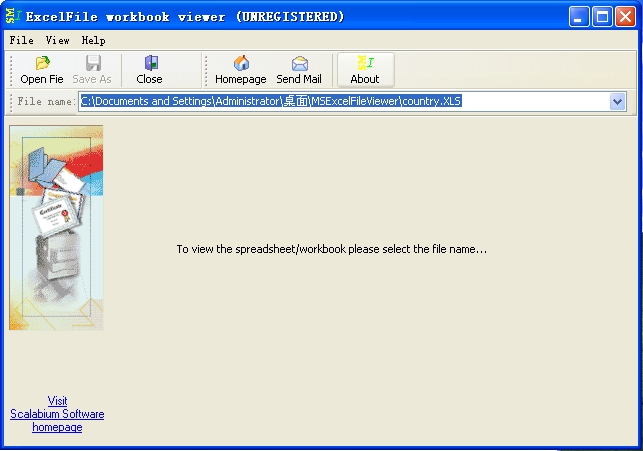643x451 pixels.
Task: Open the Help menu
Action: (93, 40)
